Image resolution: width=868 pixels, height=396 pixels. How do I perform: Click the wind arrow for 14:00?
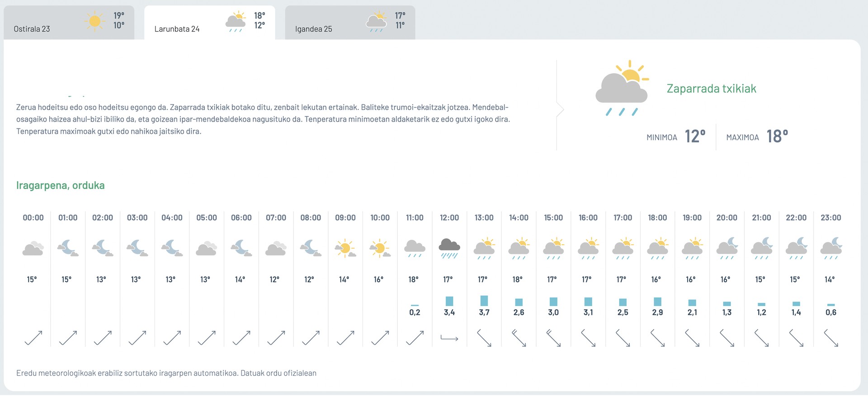[519, 338]
